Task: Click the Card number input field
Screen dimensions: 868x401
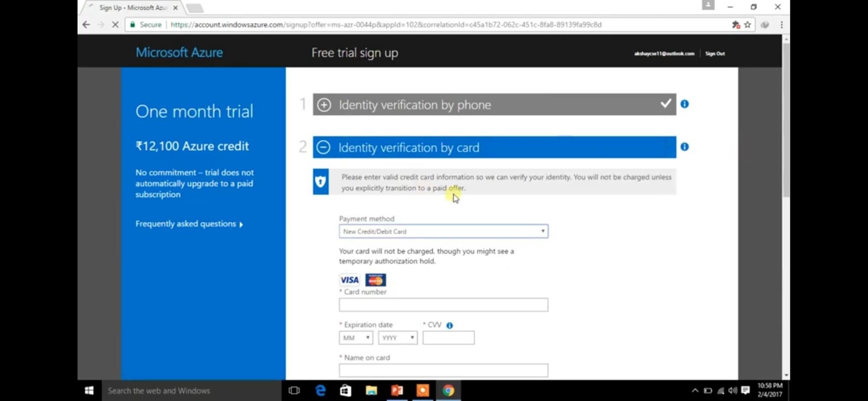Action: [443, 305]
